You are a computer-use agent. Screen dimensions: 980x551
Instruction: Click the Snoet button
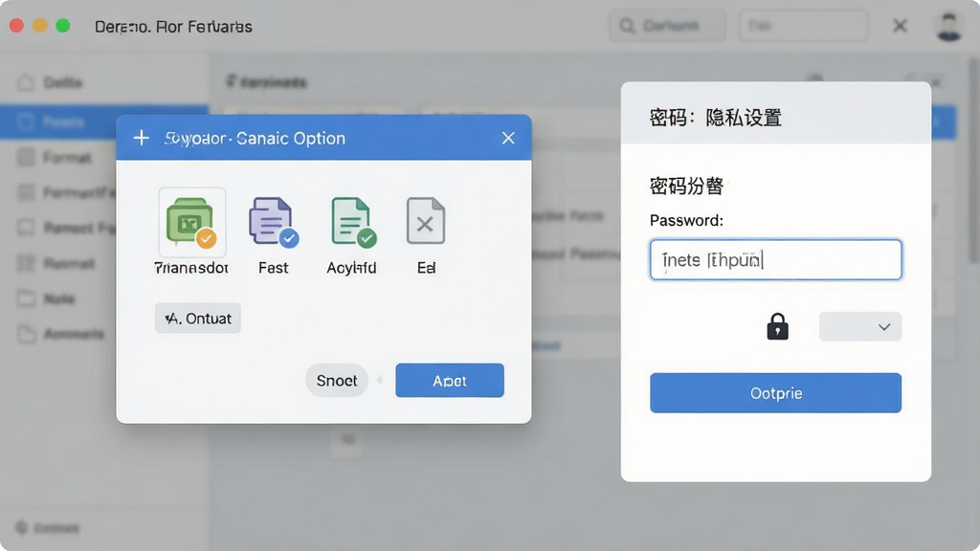point(337,381)
